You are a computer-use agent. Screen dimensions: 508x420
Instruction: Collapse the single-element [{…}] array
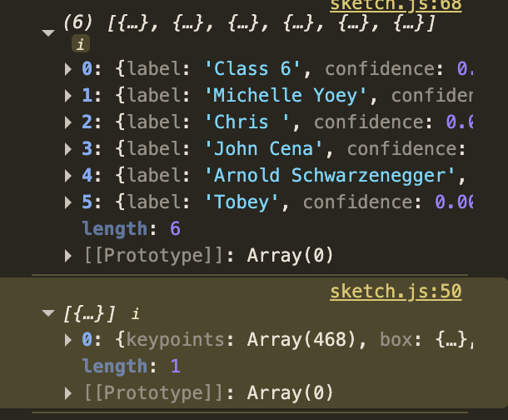tap(47, 313)
